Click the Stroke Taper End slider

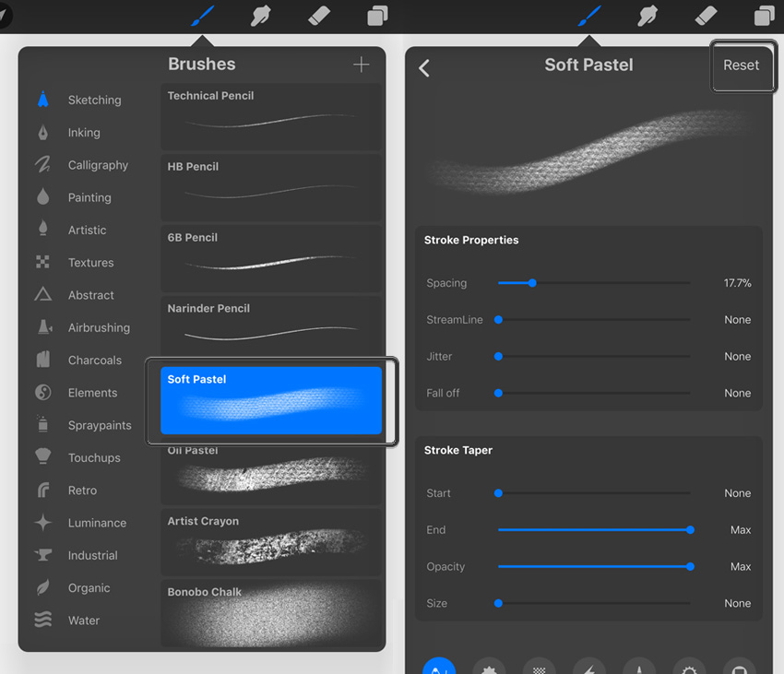594,530
